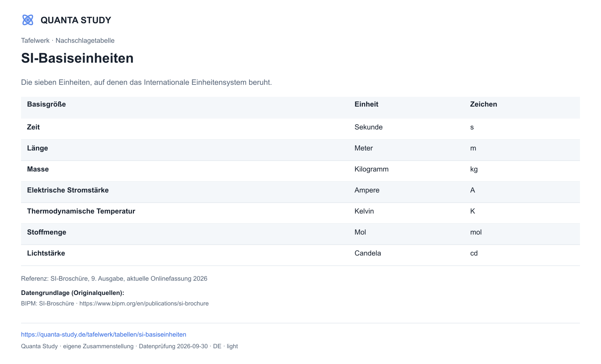Select the Länge row label
The image size is (601, 364).
(x=38, y=148)
